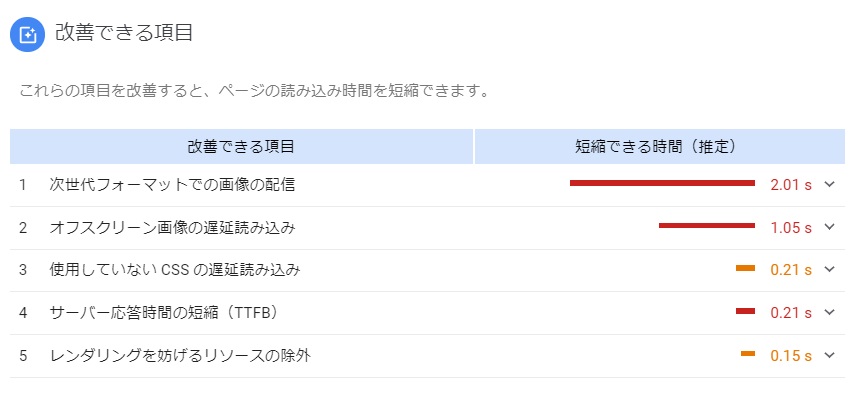Click the red 1.05 s savings bar
This screenshot has height=394, width=850.
coord(707,225)
